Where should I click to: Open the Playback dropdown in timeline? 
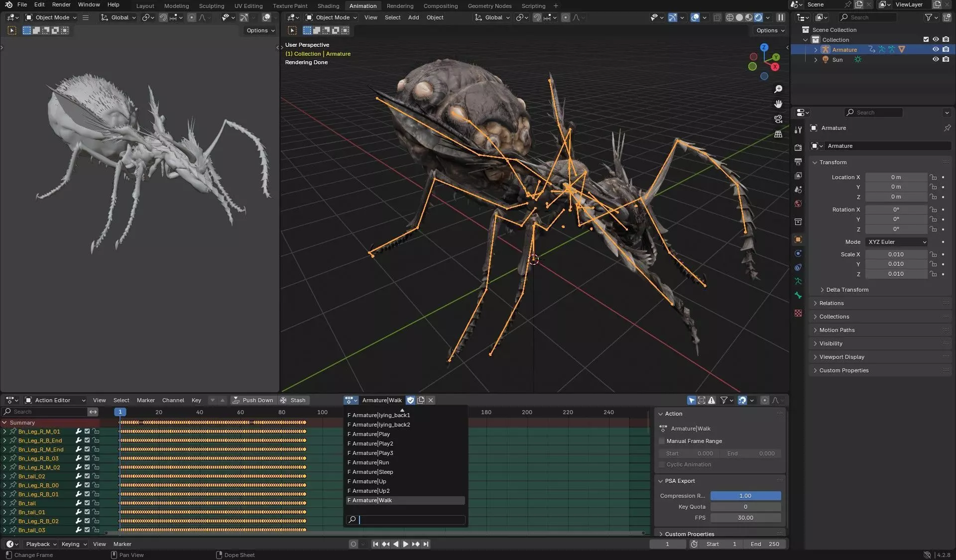click(x=41, y=544)
